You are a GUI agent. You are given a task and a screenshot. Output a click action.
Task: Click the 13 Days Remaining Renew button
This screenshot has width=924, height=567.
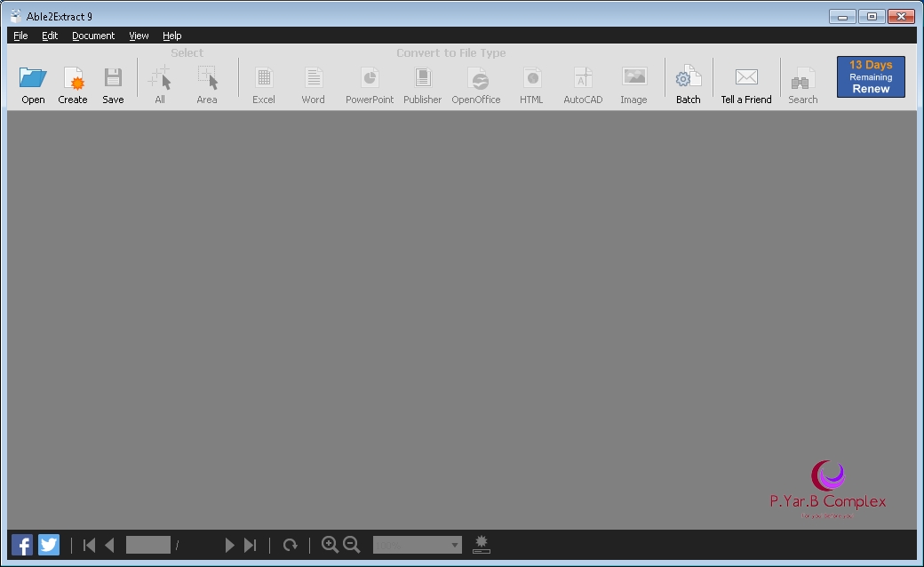click(x=871, y=76)
